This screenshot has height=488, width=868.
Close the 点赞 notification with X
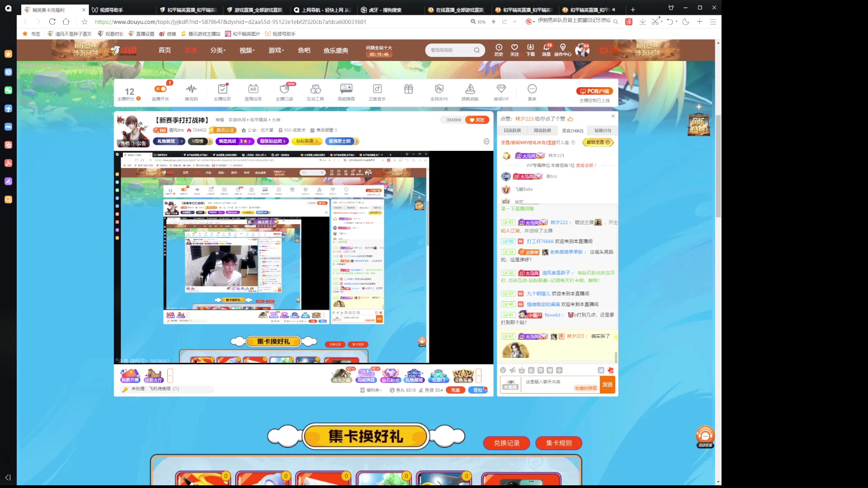(x=613, y=116)
